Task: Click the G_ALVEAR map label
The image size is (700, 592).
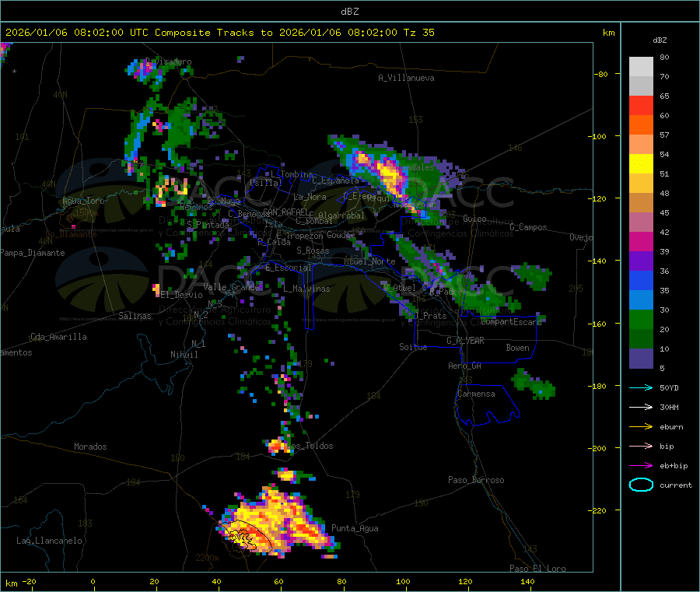Action: (x=465, y=341)
